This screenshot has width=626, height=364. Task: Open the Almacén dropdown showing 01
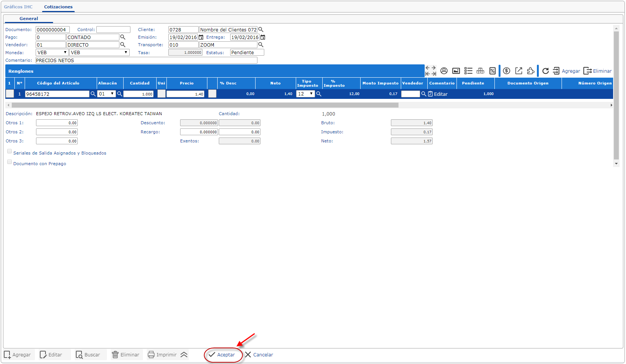pyautogui.click(x=107, y=94)
